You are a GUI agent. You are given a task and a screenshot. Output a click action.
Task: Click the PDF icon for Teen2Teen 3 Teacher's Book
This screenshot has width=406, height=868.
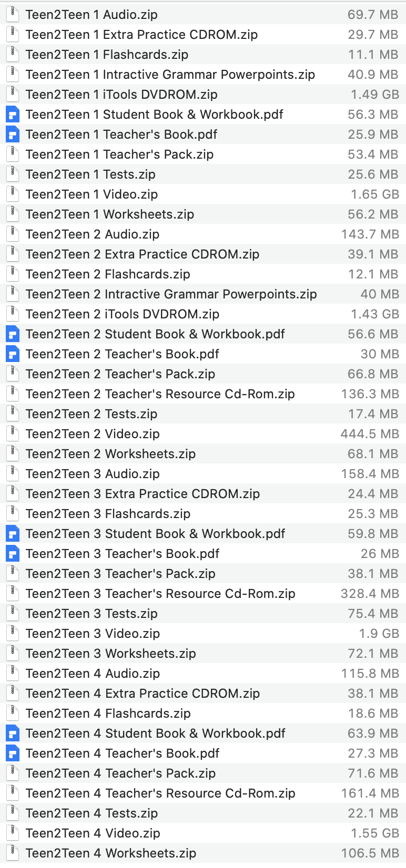(x=13, y=554)
